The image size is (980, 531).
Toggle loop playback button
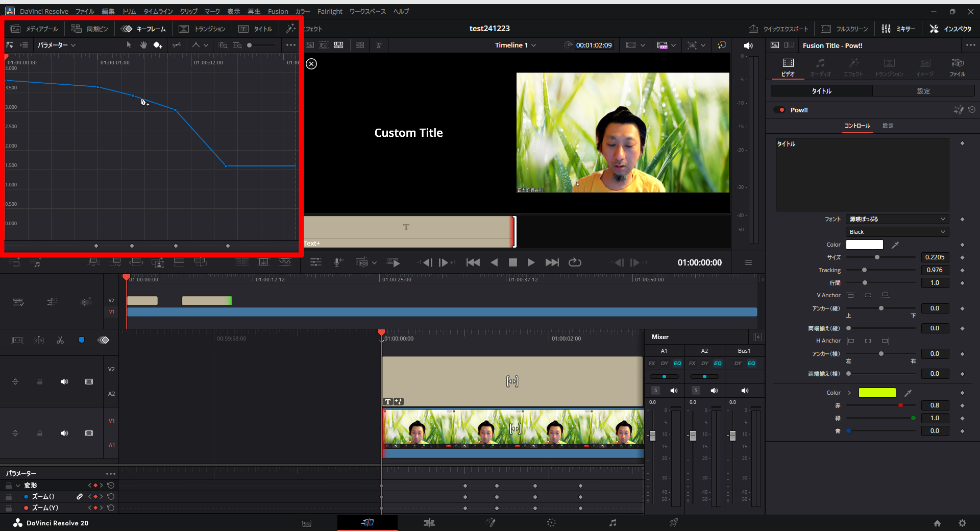pos(575,262)
